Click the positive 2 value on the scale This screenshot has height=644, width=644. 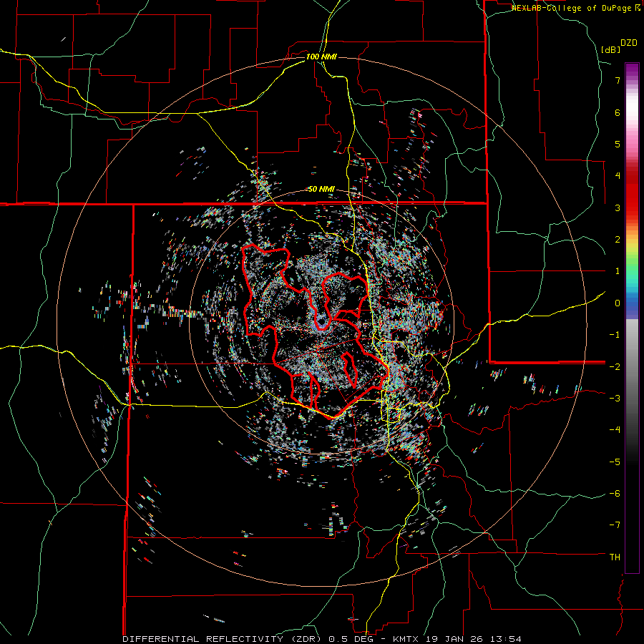(618, 240)
